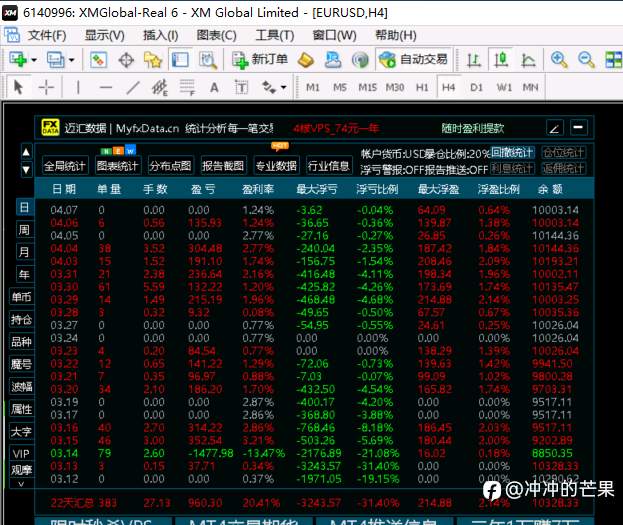Toggle the 自动交易 auto trading button
This screenshot has height=525, width=623.
(413, 60)
